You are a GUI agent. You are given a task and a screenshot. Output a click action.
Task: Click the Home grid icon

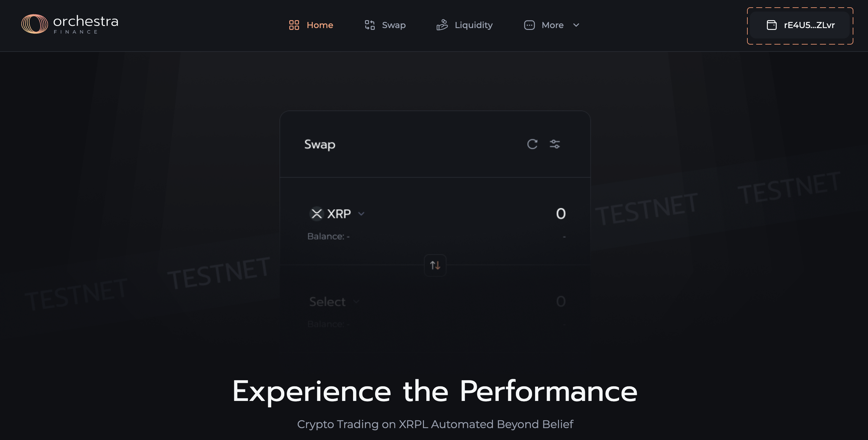294,25
